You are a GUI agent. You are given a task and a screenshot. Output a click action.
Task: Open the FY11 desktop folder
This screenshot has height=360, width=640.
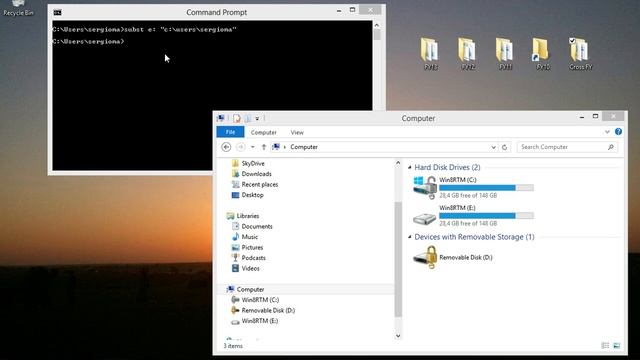(x=505, y=54)
